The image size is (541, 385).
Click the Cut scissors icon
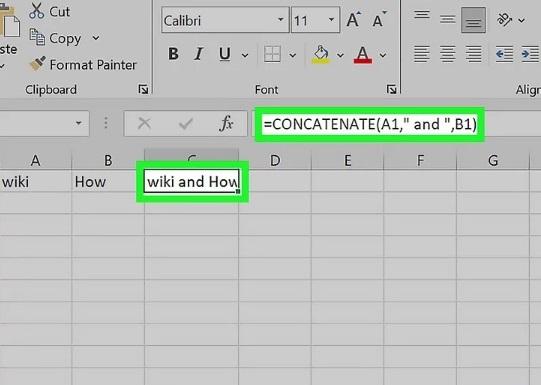pos(37,11)
